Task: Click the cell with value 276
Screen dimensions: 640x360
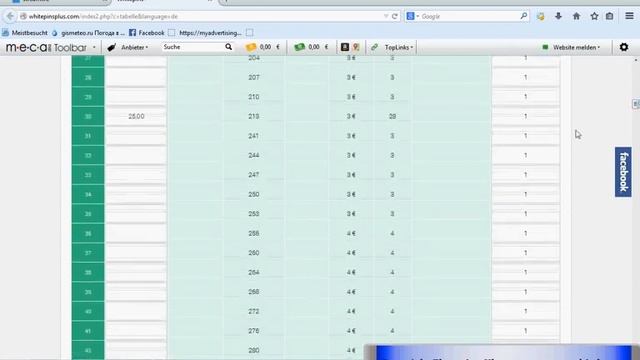Action: (x=254, y=331)
